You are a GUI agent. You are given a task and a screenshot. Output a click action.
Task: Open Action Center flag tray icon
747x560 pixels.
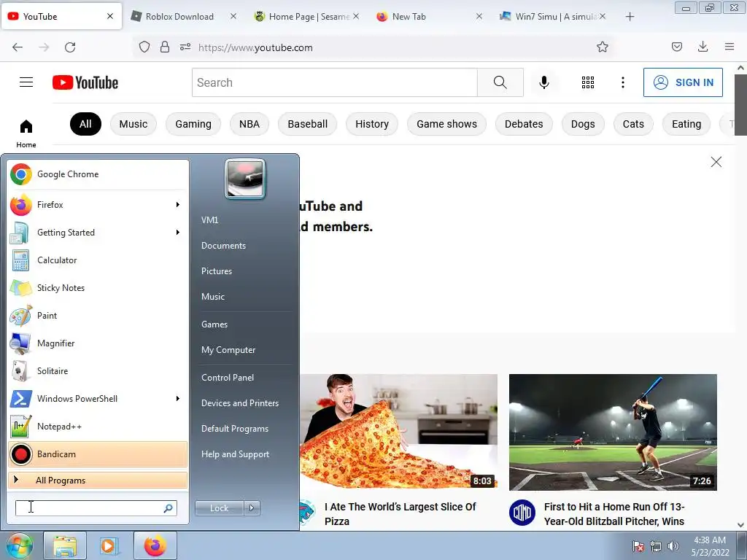[x=638, y=546]
